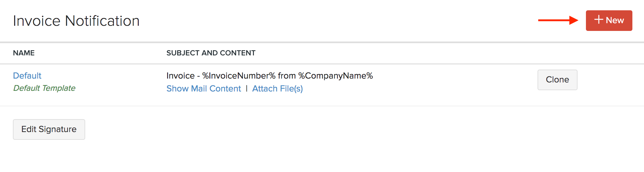This screenshot has width=644, height=172.
Task: Click the "New" text label on red button
Action: tap(615, 20)
